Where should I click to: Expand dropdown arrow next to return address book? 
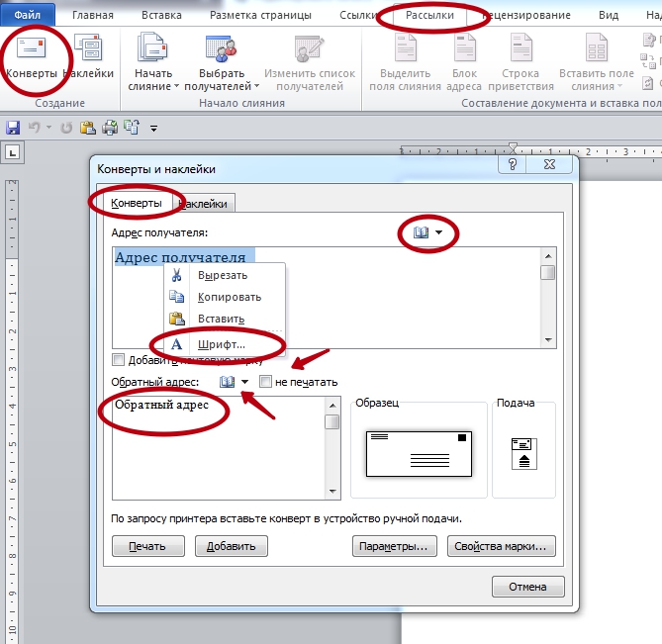click(x=244, y=383)
